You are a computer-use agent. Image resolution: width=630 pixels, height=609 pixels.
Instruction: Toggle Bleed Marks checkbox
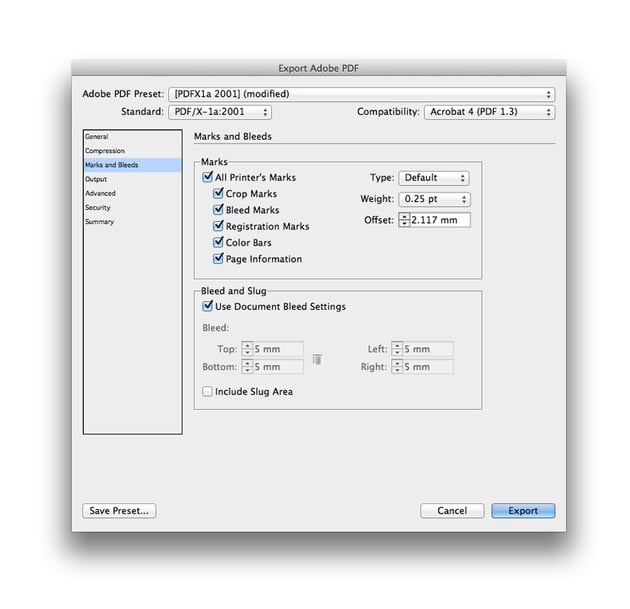(218, 209)
